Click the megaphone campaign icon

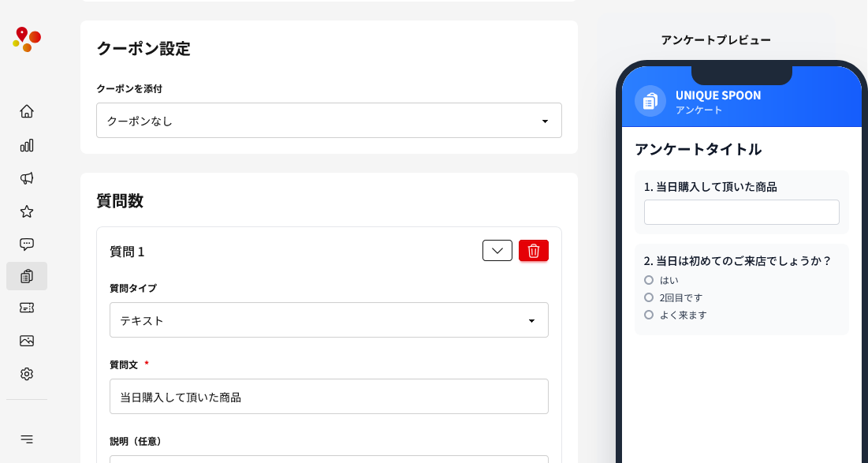coord(27,178)
